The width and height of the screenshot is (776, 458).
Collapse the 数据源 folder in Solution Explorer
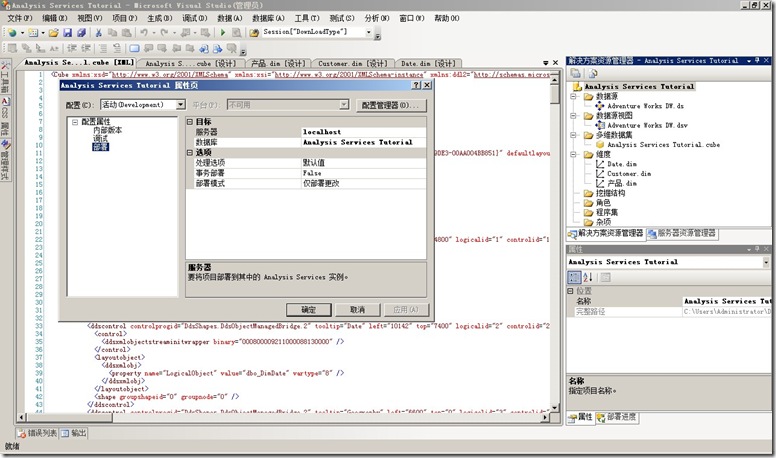(x=574, y=96)
